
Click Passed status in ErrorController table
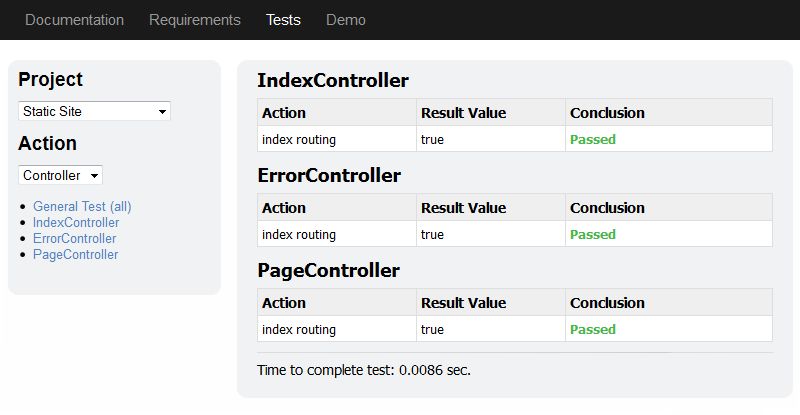(593, 235)
